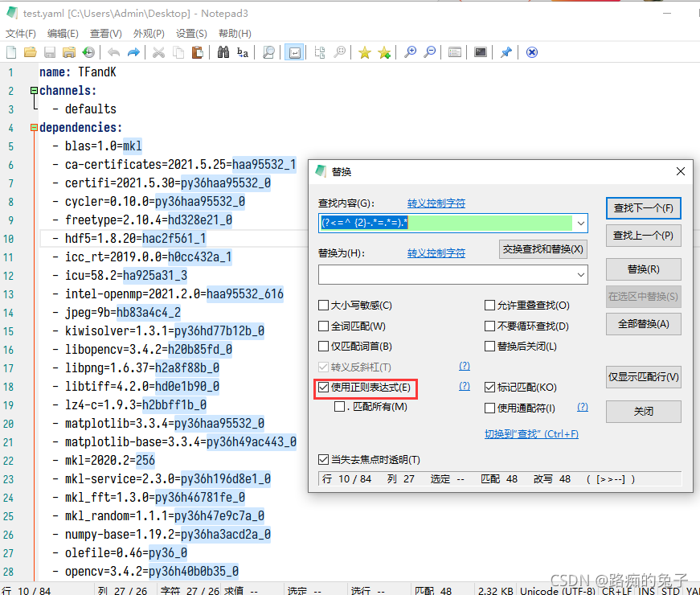Enable 仅匹配词首(B) checkbox
This screenshot has height=595, width=700.
(x=323, y=347)
